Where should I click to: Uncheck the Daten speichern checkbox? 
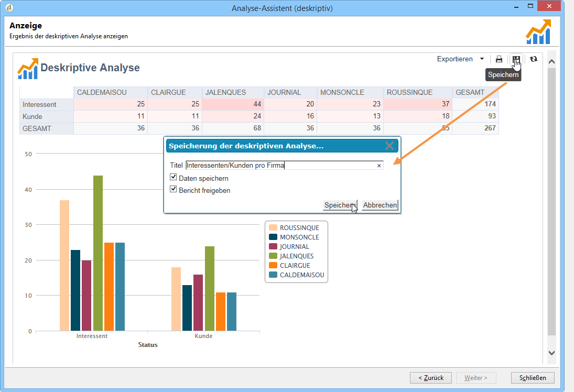point(173,177)
